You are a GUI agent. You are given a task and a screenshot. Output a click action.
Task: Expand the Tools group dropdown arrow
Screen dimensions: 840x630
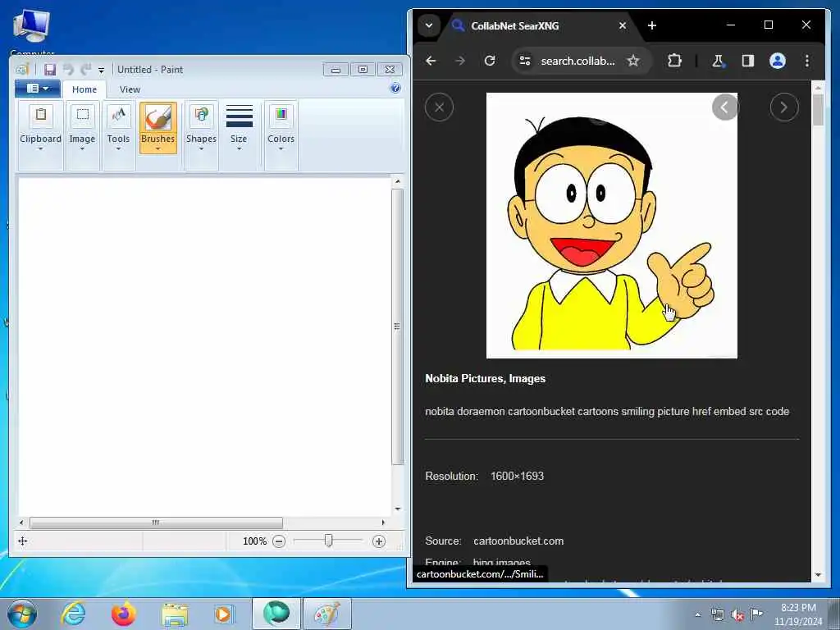pos(118,149)
